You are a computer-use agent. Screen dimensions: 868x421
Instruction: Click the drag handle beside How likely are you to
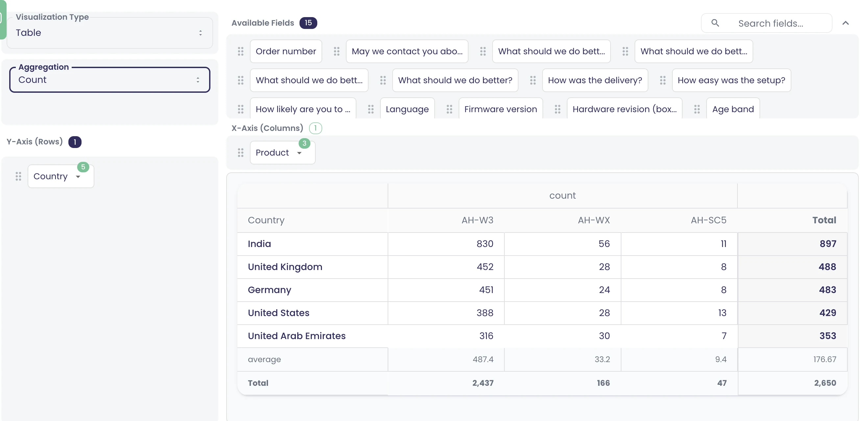241,109
